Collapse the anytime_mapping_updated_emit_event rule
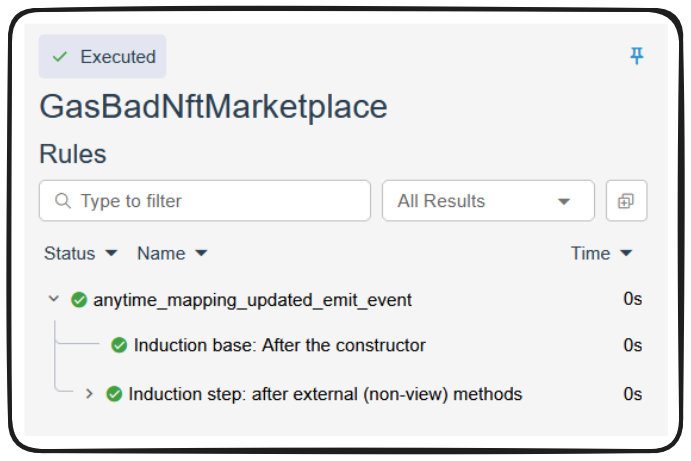This screenshot has height=461, width=691. 53,300
